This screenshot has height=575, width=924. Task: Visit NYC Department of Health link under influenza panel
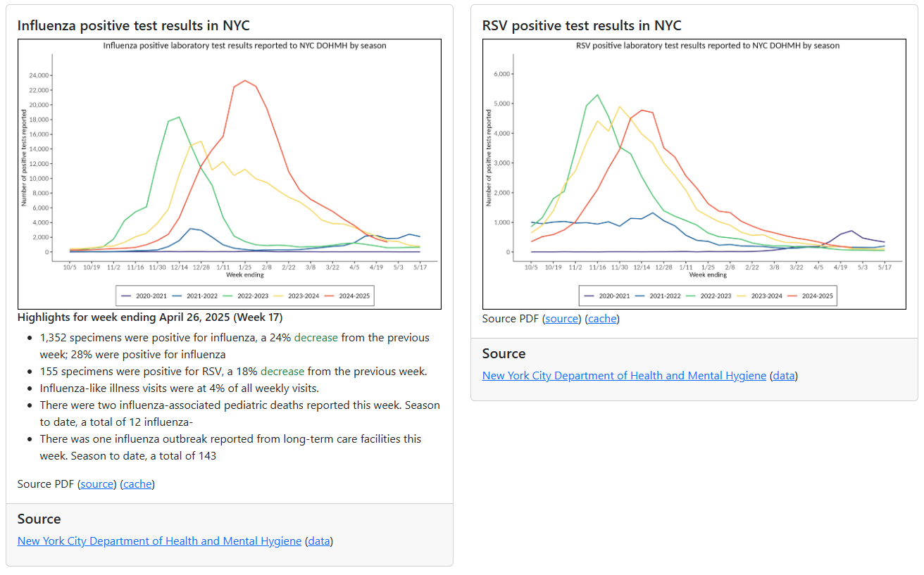point(159,541)
